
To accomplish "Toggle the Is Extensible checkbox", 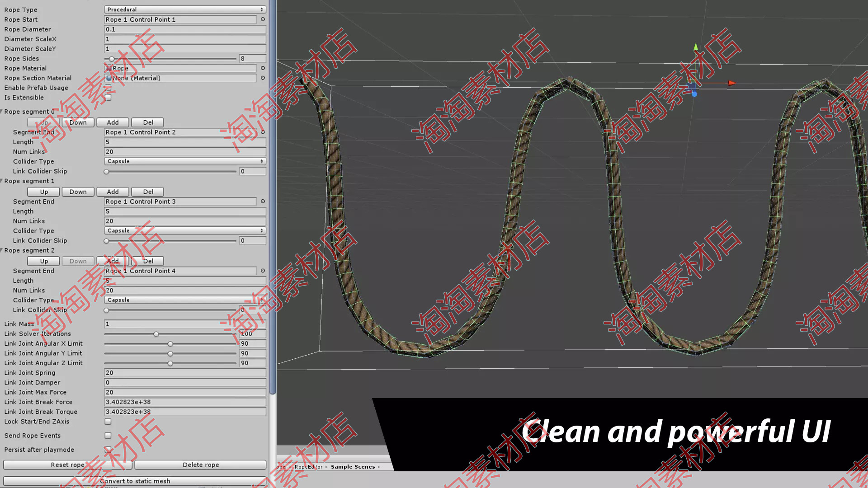I will 108,97.
